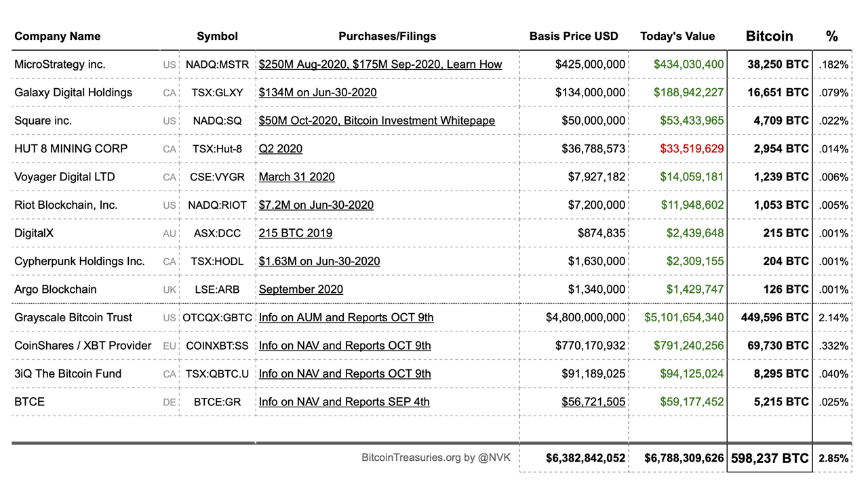This screenshot has height=488, width=868.
Task: Click the NADQ:SQ symbol cell
Action: click(217, 121)
